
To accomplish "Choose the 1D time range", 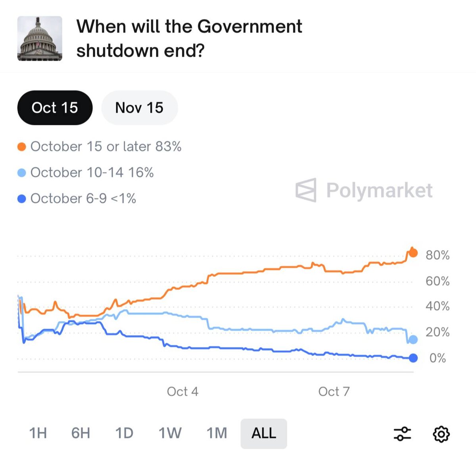I will pos(124,433).
